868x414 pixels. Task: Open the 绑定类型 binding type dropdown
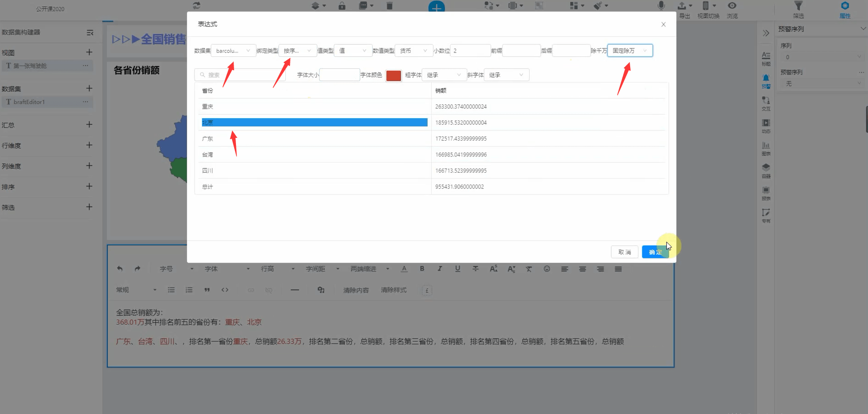(x=297, y=50)
